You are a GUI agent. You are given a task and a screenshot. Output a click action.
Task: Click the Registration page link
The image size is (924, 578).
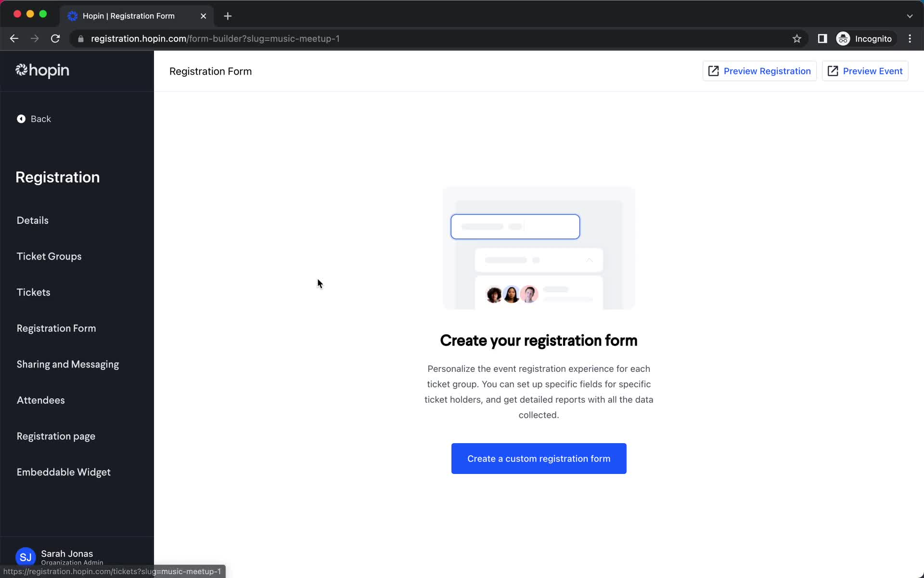click(x=55, y=435)
